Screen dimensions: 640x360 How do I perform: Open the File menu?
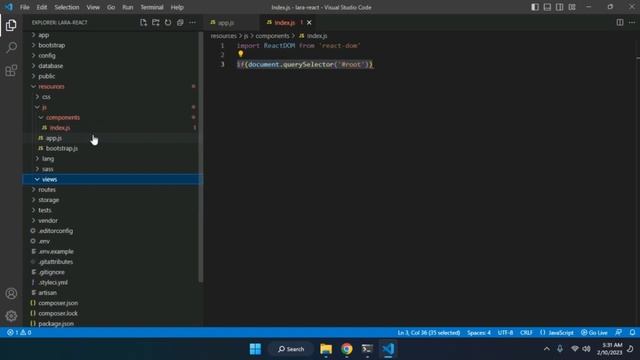coord(24,7)
